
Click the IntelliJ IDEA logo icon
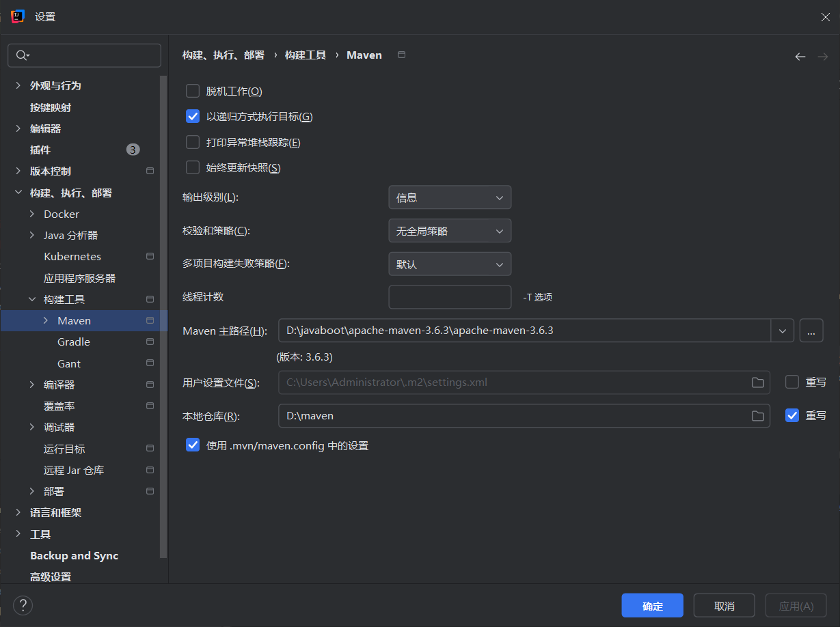pyautogui.click(x=18, y=16)
